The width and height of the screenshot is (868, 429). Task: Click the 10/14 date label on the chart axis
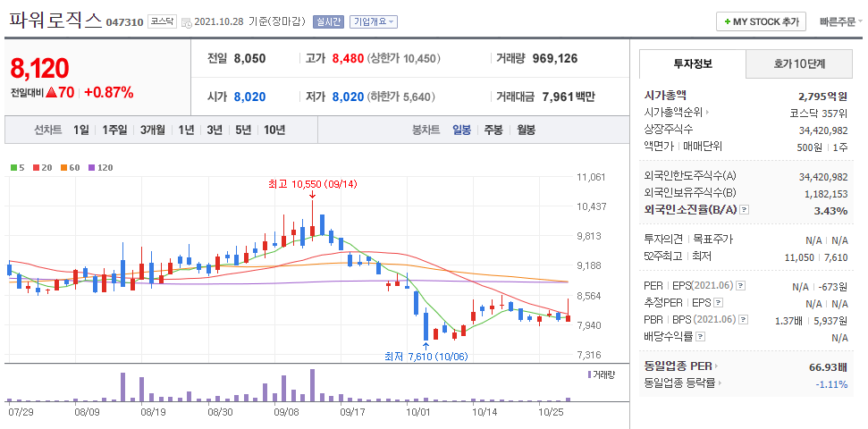pos(483,413)
